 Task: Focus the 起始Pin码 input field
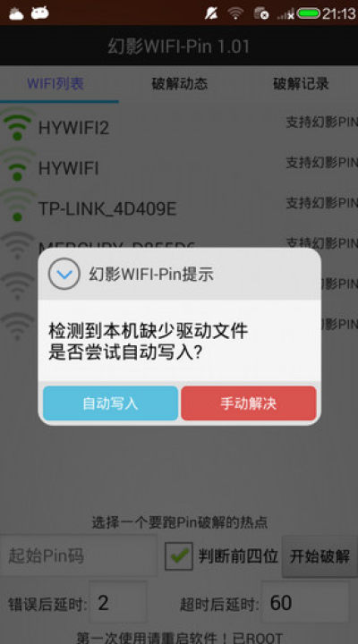[79, 555]
